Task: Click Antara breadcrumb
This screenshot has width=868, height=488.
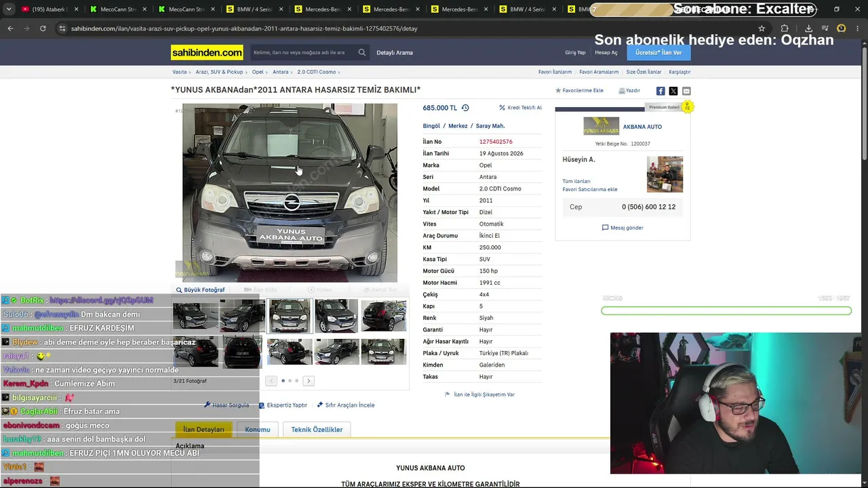Action: [281, 72]
